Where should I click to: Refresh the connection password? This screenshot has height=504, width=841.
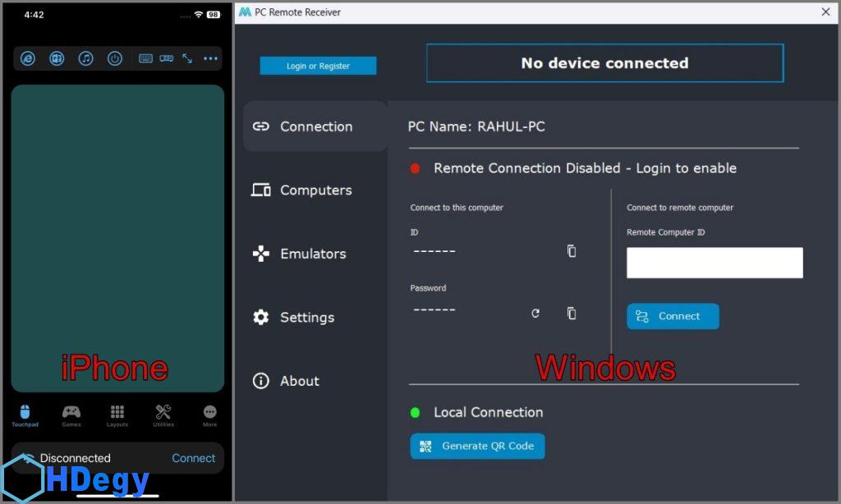pos(535,313)
